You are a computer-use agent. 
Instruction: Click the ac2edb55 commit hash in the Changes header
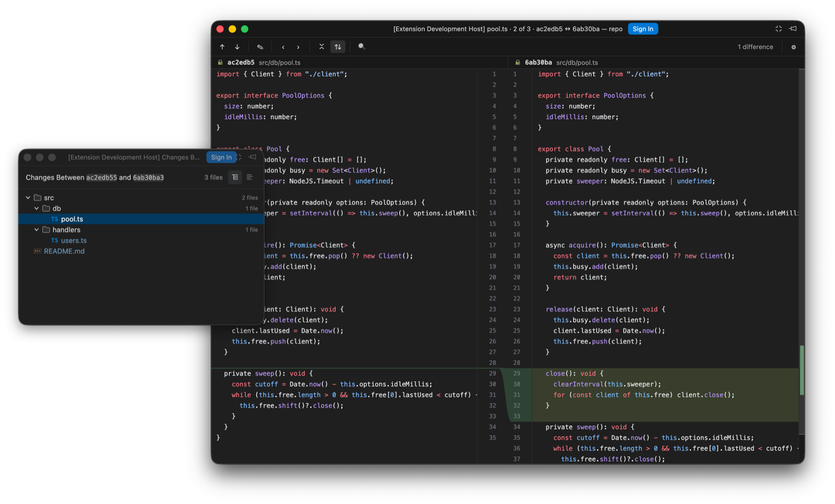(x=101, y=177)
